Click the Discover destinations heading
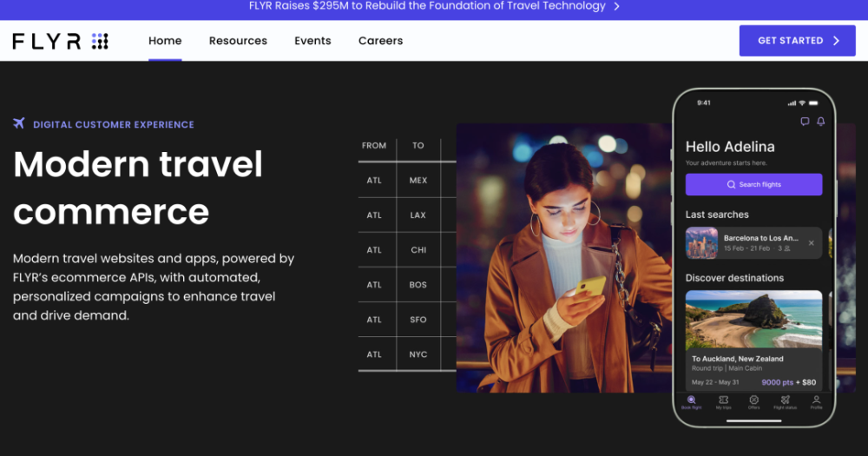The image size is (868, 456). pyautogui.click(x=734, y=278)
